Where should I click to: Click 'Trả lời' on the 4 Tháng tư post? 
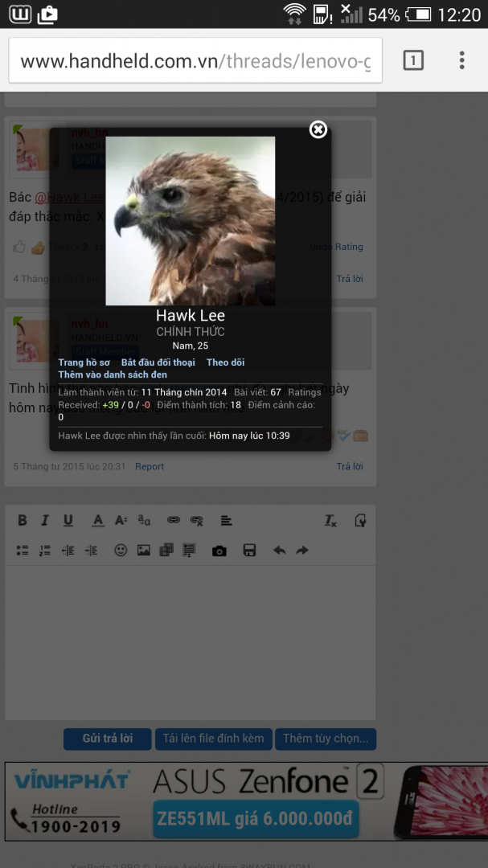(350, 278)
